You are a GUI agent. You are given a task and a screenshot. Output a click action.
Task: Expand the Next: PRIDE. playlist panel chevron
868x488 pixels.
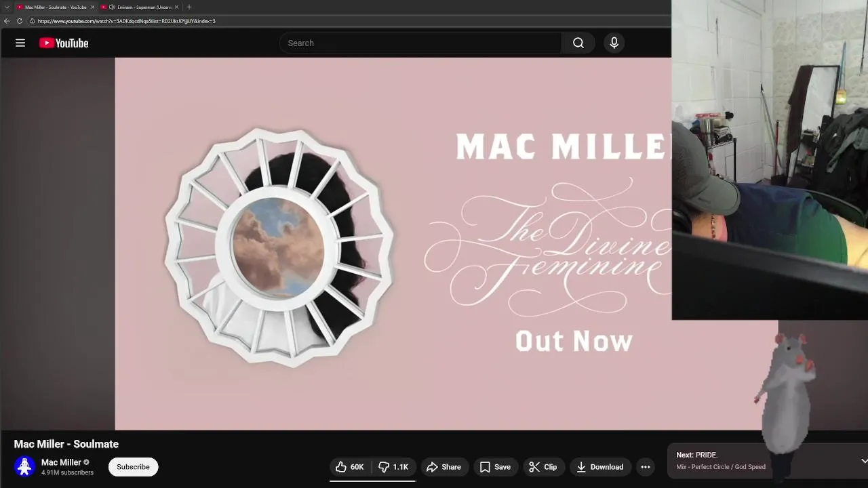point(864,461)
